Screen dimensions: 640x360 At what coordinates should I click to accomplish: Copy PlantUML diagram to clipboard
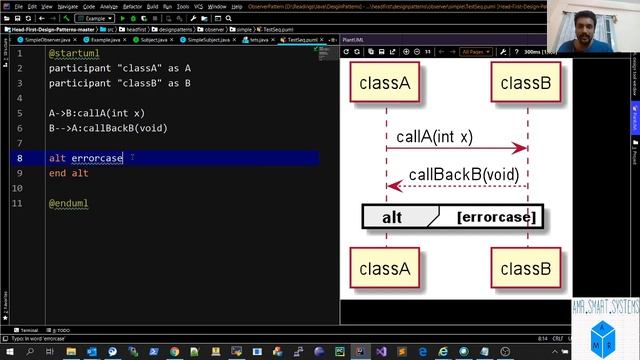pos(371,52)
